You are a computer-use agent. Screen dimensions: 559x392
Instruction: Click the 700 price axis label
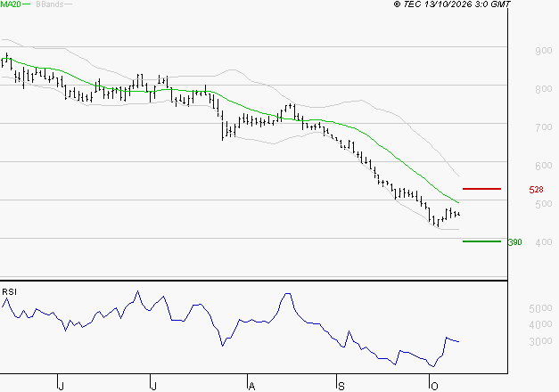(x=544, y=127)
